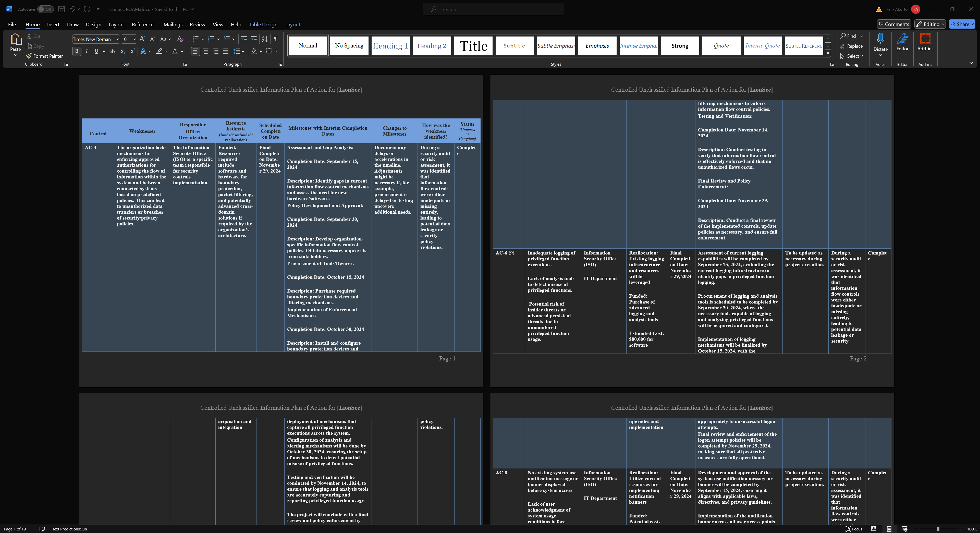This screenshot has width=980, height=533.
Task: Toggle Bold formatting button
Action: 77,51
